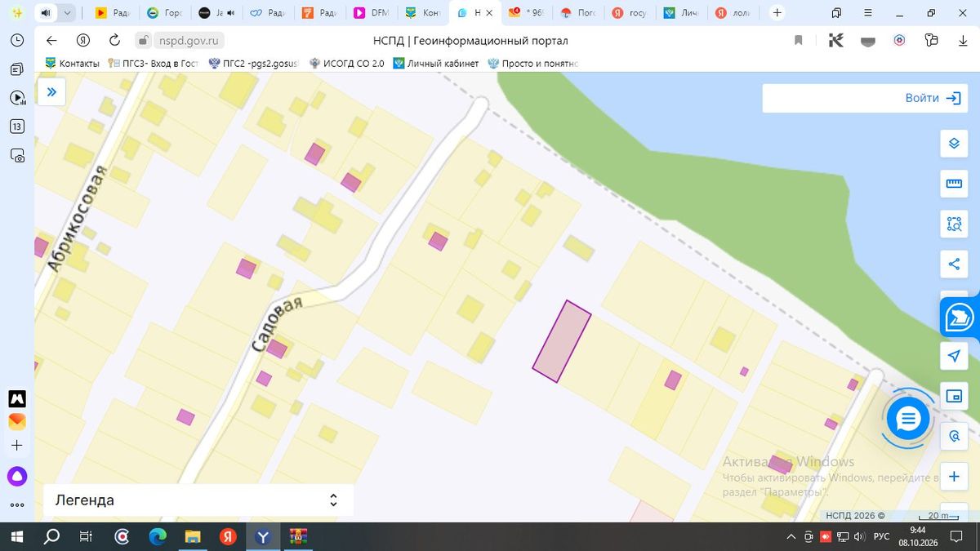Image resolution: width=980 pixels, height=551 pixels.
Task: Open the Контакты bookmark
Action: tap(72, 63)
